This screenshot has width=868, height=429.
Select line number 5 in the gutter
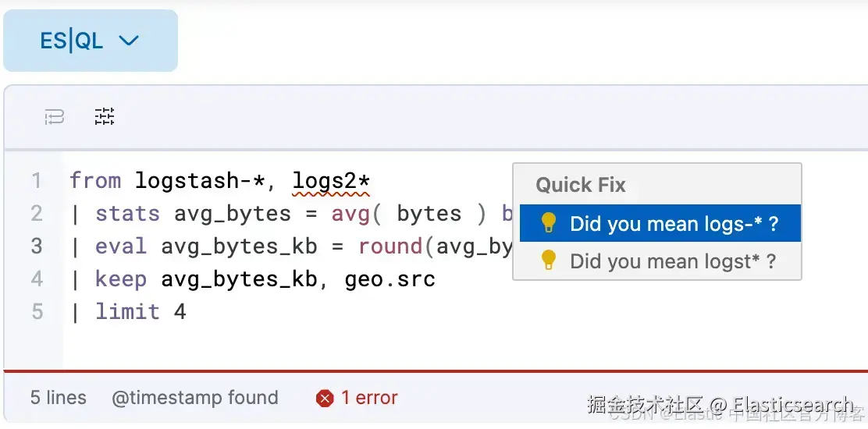click(x=37, y=311)
